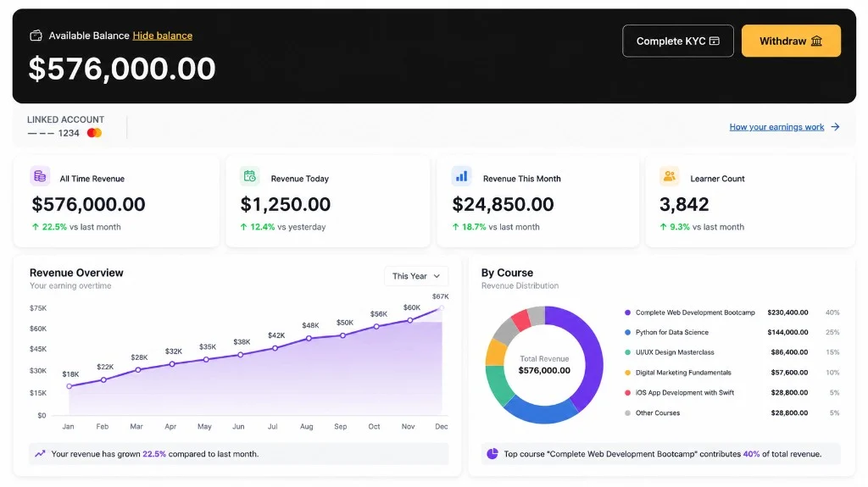Click the arrow next to How your earnings work
The height and width of the screenshot is (487, 868).
point(835,127)
